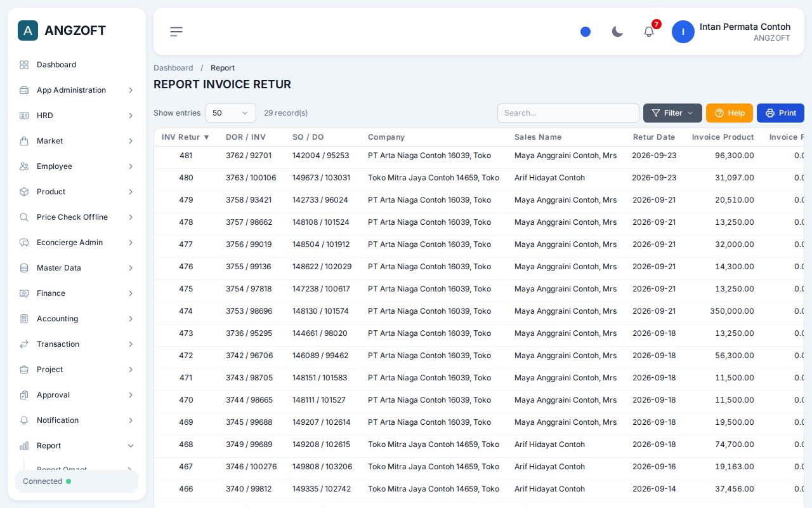This screenshot has width=812, height=508.
Task: Click the orange Help button
Action: pyautogui.click(x=730, y=113)
